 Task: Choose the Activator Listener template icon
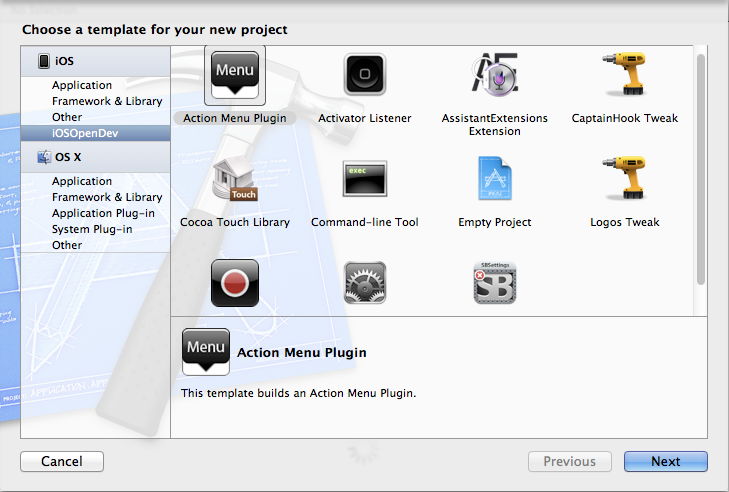[x=365, y=74]
